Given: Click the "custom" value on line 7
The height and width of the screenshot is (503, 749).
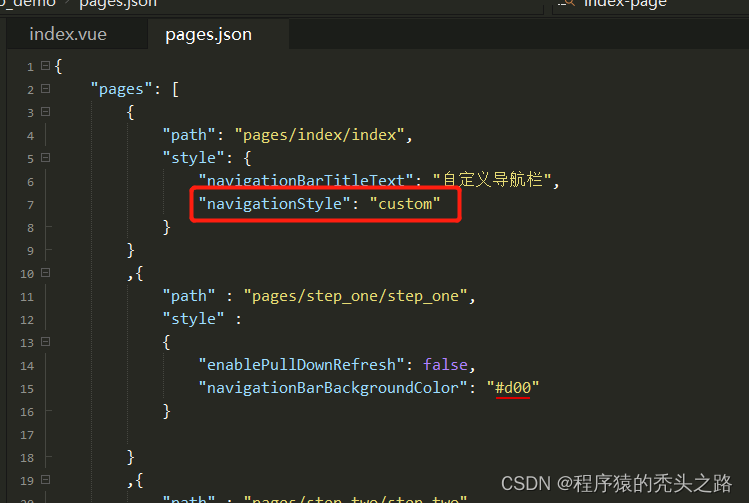Looking at the screenshot, I should pyautogui.click(x=405, y=204).
